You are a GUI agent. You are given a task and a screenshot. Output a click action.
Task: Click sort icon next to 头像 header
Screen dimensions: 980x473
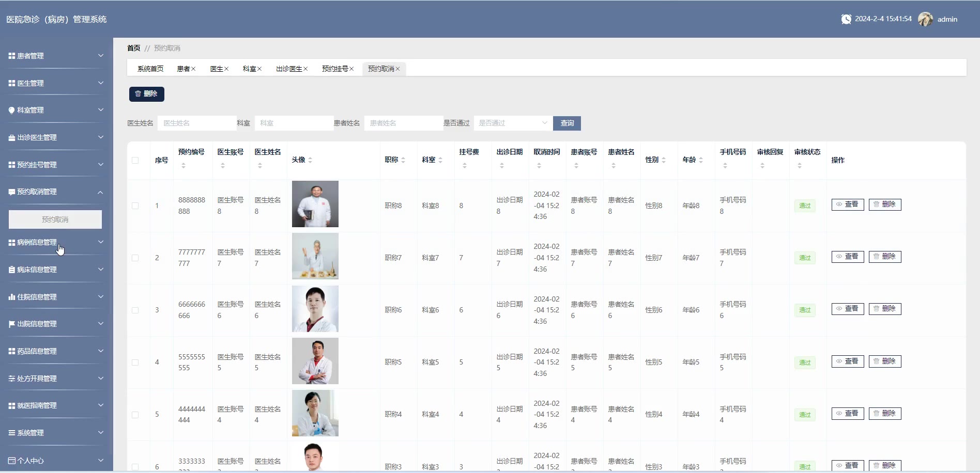point(310,160)
